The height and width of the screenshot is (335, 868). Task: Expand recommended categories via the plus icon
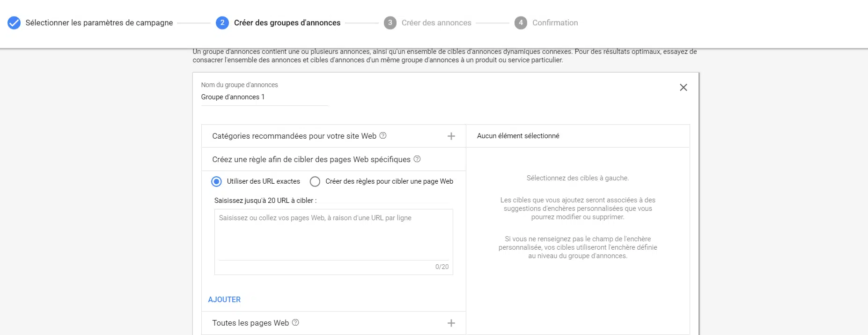pos(451,136)
